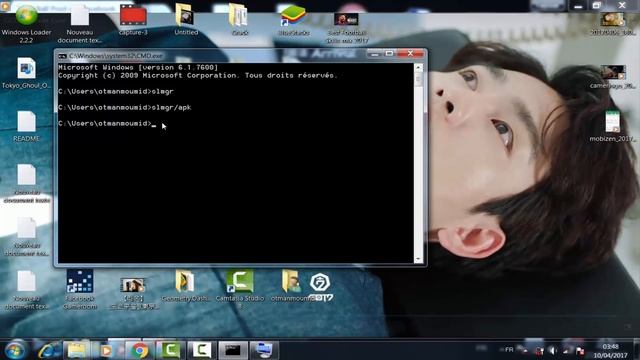Click the 'Microsoft Windows [version 6.1.7600]' line
Image resolution: width=640 pixels, height=360 pixels.
coord(138,67)
